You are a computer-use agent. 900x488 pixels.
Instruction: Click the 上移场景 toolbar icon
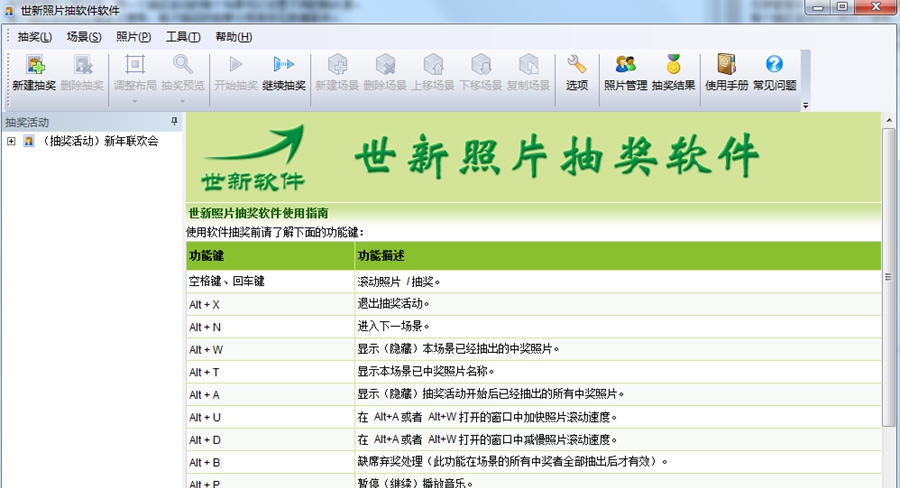click(433, 64)
